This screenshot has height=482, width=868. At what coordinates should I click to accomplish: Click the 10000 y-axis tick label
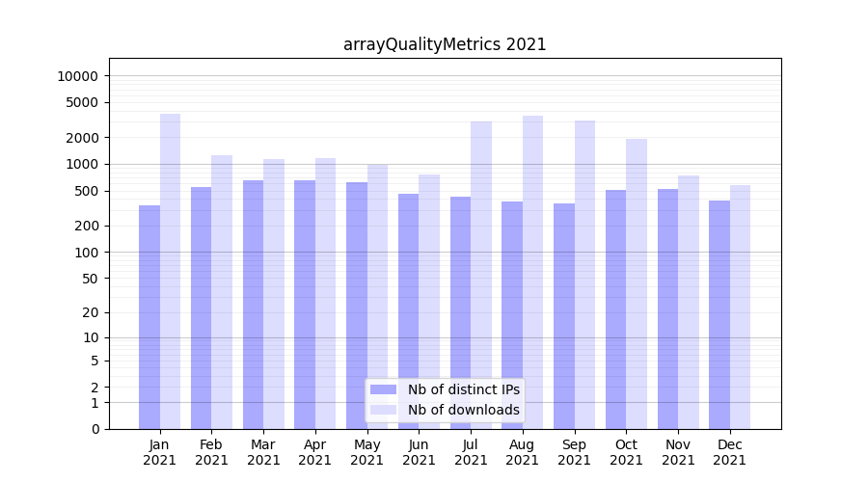tap(77, 76)
